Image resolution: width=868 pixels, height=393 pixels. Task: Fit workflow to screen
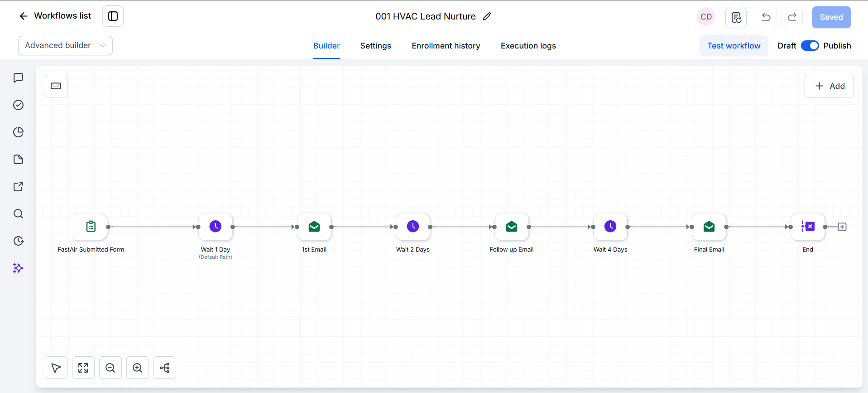[x=83, y=368]
